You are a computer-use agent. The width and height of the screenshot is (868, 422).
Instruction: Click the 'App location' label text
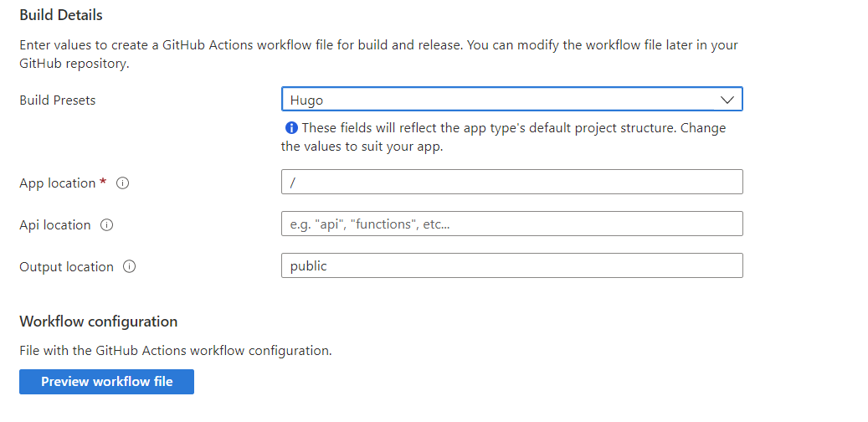click(58, 183)
